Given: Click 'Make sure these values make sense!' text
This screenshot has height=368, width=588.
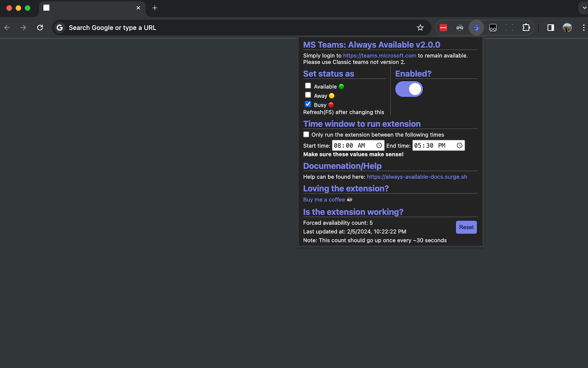Looking at the screenshot, I should [353, 154].
